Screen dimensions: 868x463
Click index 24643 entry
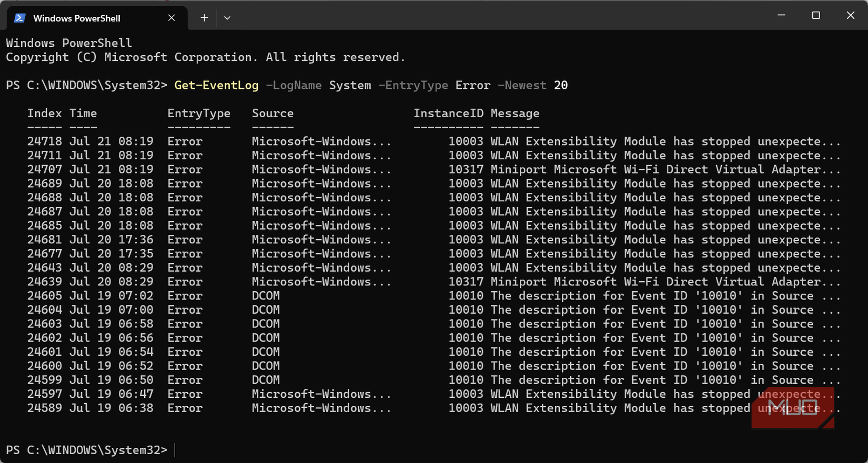click(434, 267)
